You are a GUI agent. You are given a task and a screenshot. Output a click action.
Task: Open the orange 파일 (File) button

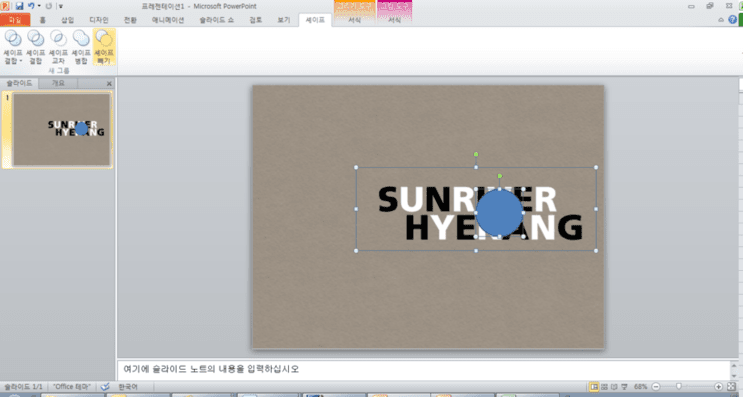click(x=15, y=20)
